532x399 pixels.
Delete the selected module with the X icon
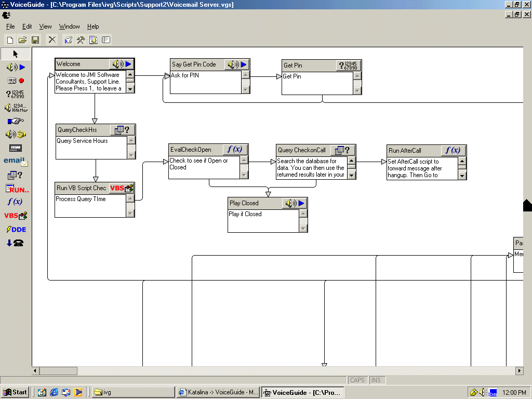[x=52, y=40]
